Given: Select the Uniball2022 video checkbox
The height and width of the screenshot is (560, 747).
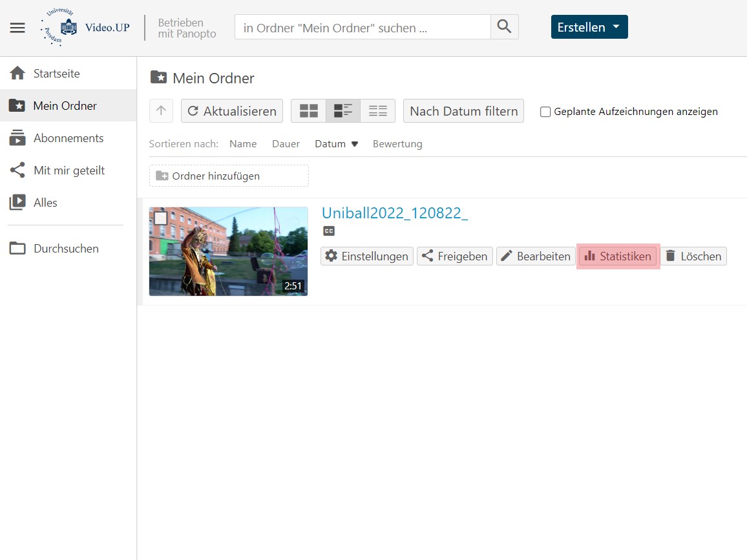Looking at the screenshot, I should pyautogui.click(x=161, y=218).
